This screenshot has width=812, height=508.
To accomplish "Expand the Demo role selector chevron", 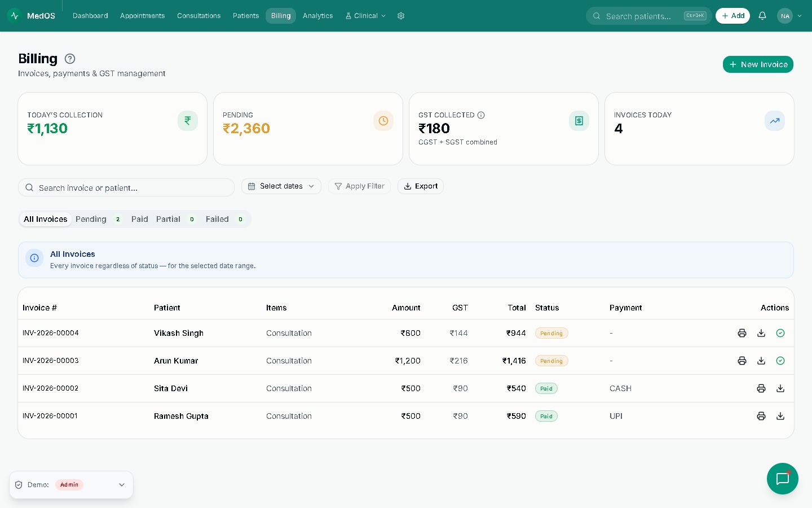I will tap(122, 485).
